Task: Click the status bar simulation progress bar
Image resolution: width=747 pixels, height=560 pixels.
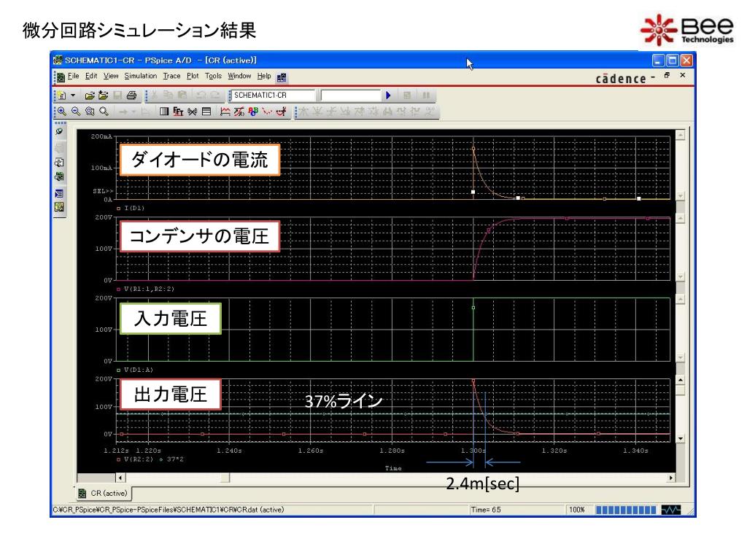Action: coord(626,510)
